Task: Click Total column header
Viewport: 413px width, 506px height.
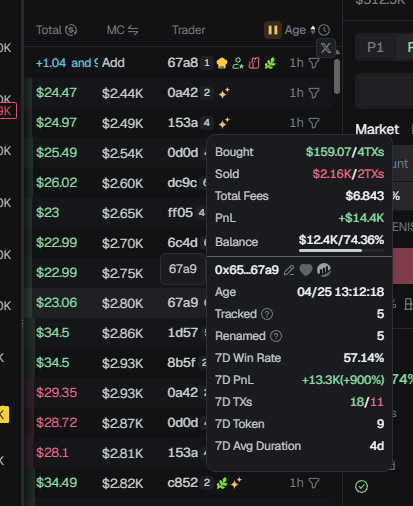Action: pos(49,30)
